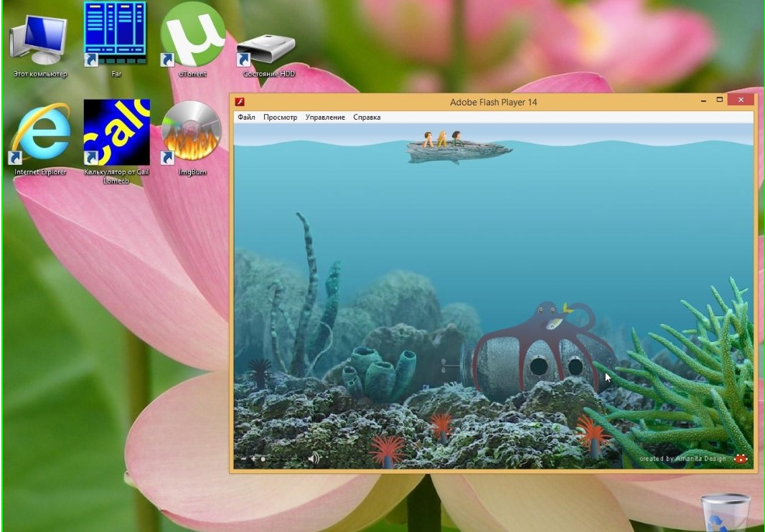This screenshot has width=765, height=532.
Task: Click the minus volume button
Action: (x=244, y=458)
